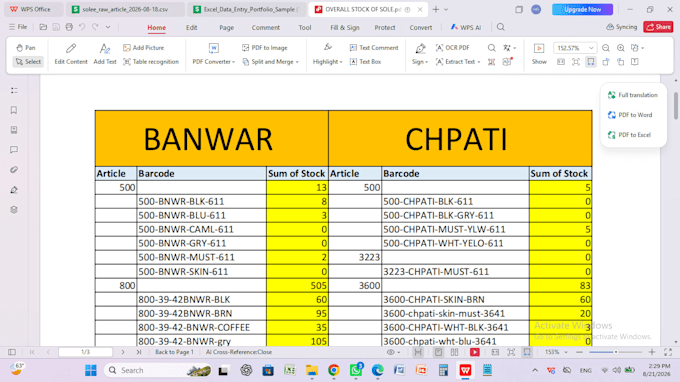Open the Protect tab
This screenshot has width=680, height=382.
(385, 27)
